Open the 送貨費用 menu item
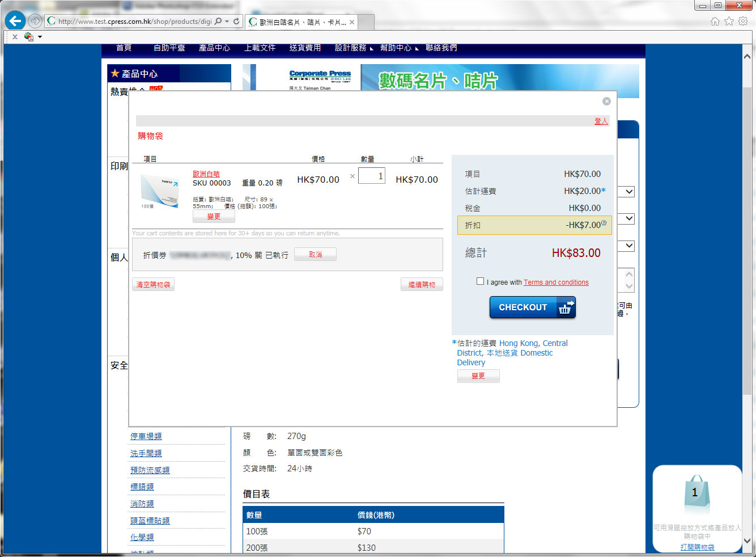The image size is (756, 557). click(x=305, y=48)
